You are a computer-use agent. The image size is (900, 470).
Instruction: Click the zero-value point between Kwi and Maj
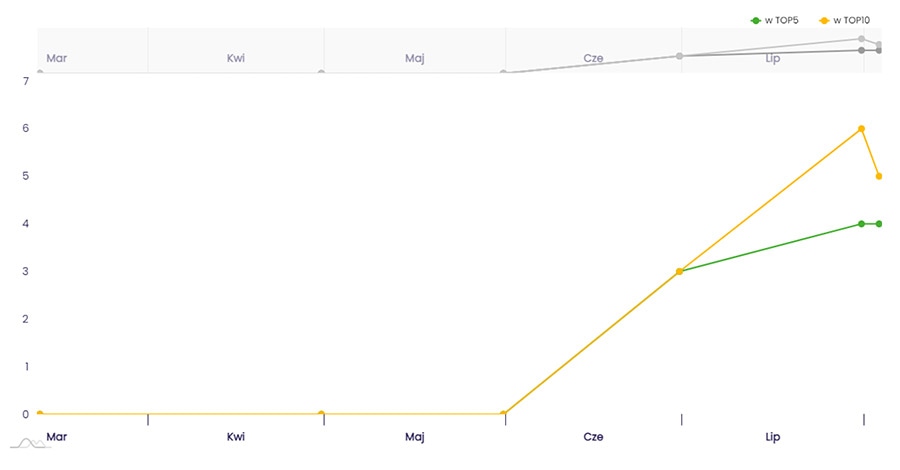point(321,413)
